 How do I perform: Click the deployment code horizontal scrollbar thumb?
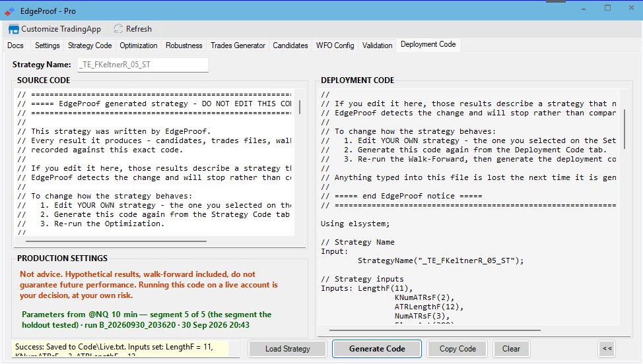pyautogui.click(x=434, y=330)
